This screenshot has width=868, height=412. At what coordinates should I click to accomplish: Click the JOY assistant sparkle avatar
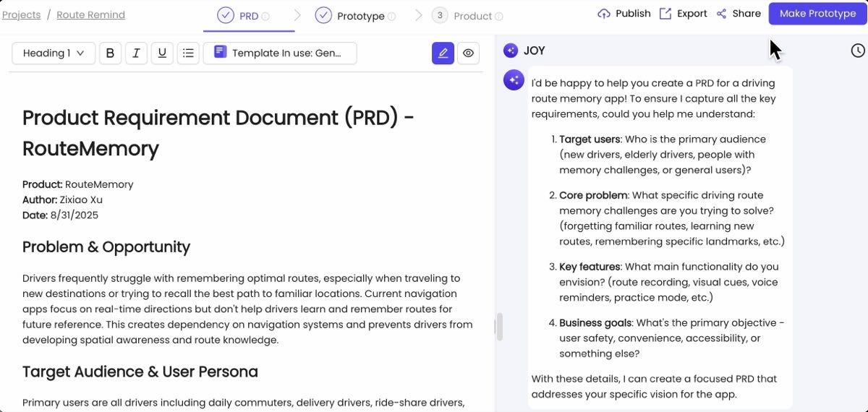(x=511, y=51)
